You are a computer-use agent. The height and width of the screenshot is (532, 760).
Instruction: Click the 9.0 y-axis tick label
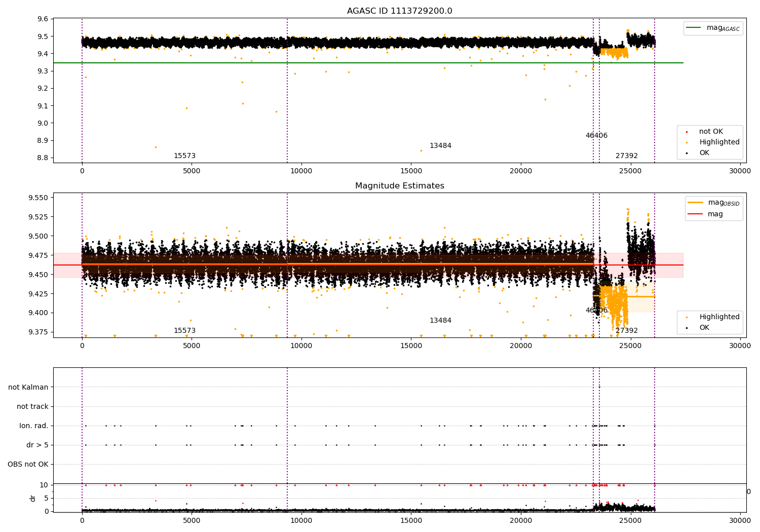tap(43, 123)
